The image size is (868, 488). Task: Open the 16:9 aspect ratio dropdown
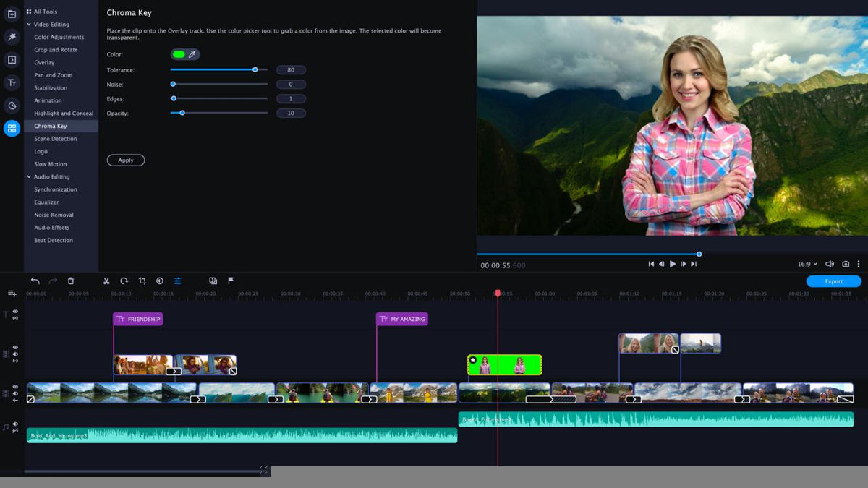pos(807,264)
